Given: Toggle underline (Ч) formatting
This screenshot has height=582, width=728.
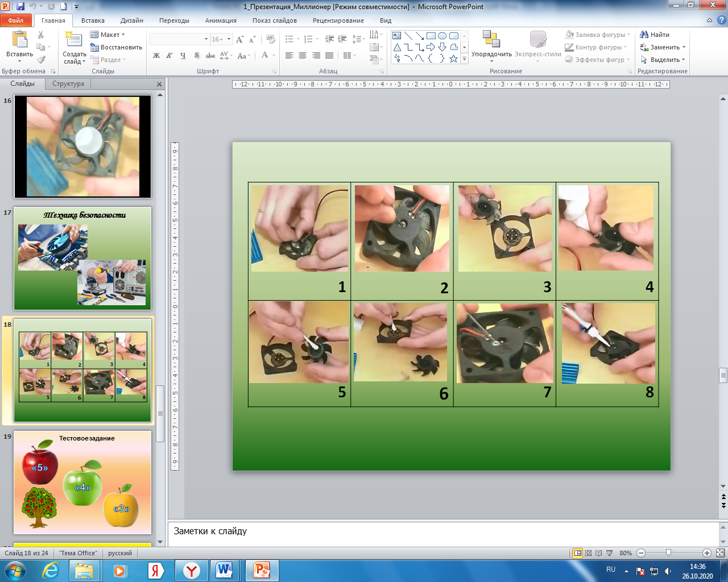Looking at the screenshot, I should (183, 56).
